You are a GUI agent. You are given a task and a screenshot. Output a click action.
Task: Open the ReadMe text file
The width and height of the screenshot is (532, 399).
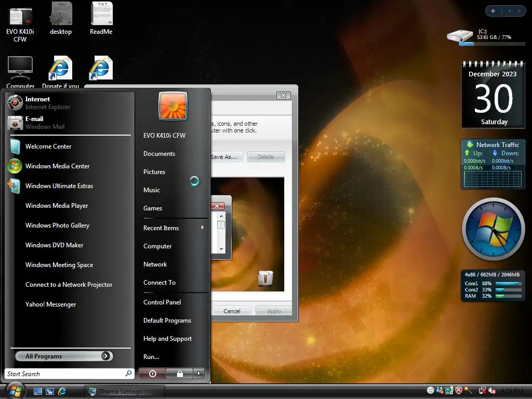click(x=101, y=19)
